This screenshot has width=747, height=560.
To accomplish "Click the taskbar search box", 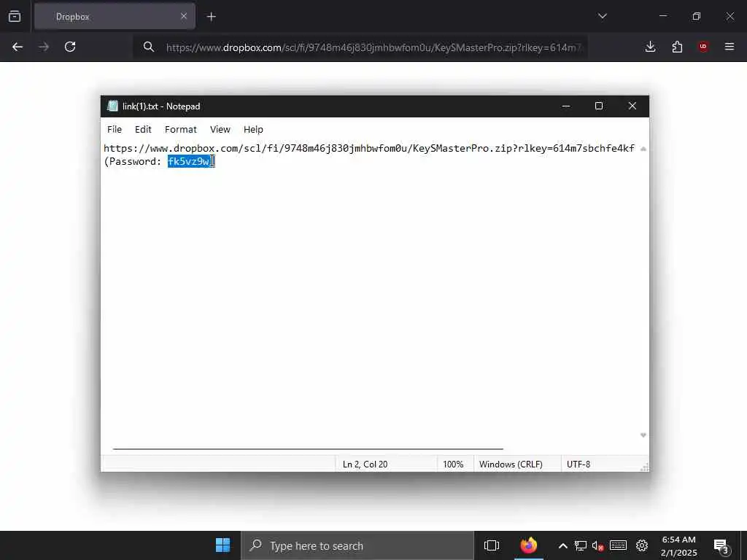I will (357, 545).
